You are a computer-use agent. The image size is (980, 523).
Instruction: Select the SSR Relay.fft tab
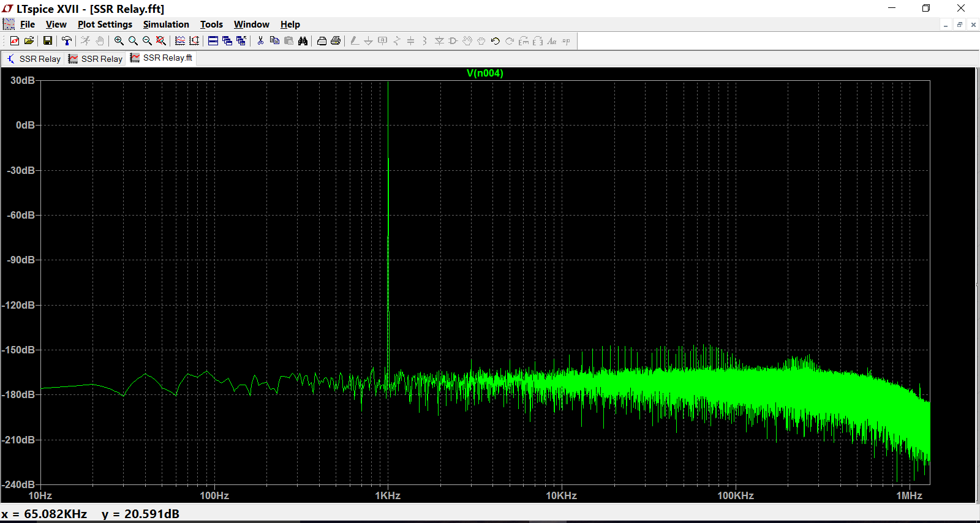162,58
